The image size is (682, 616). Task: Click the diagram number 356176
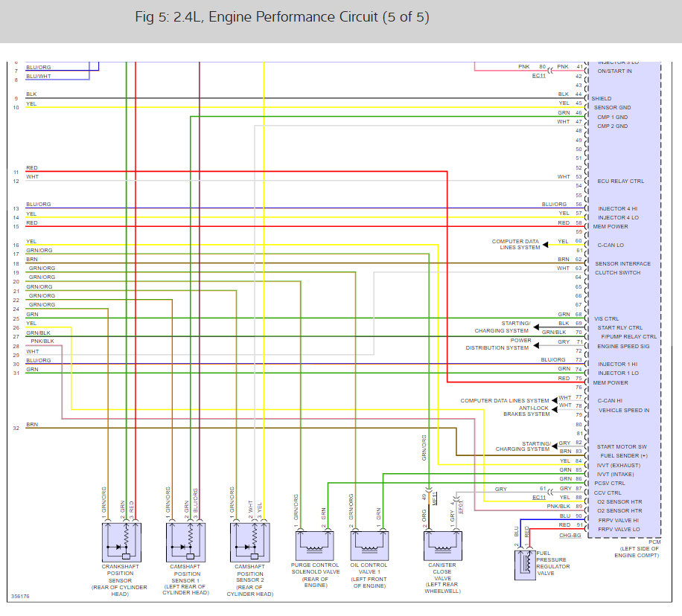click(x=20, y=597)
